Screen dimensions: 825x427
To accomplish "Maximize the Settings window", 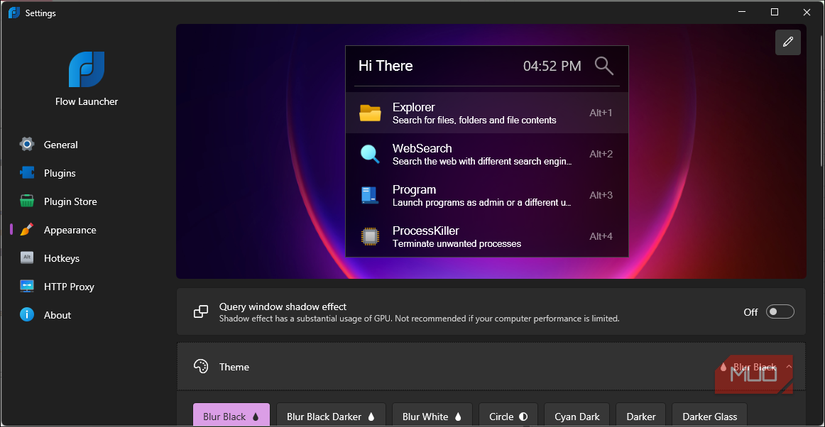I will tap(774, 12).
